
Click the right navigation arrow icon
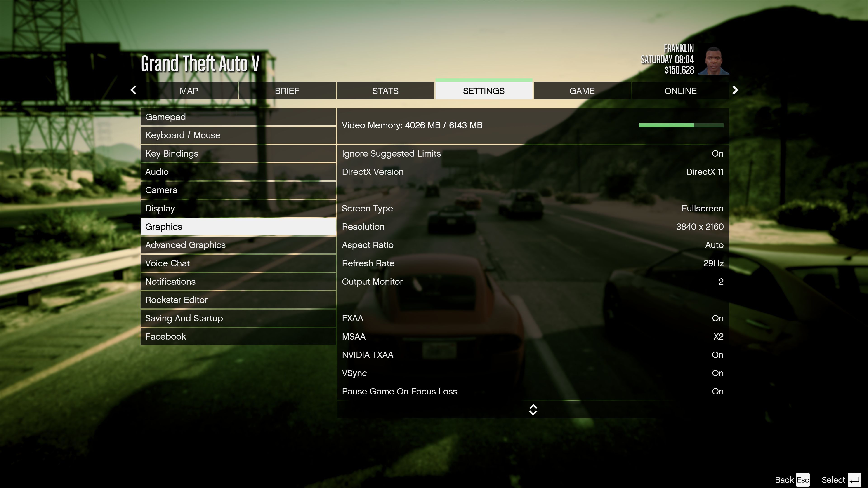point(734,91)
